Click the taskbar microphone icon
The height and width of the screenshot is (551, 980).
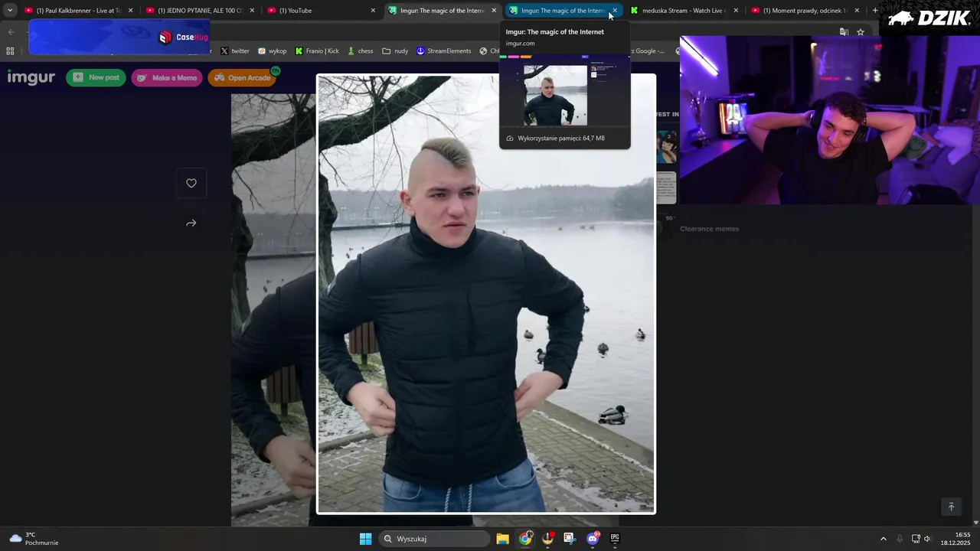point(900,539)
